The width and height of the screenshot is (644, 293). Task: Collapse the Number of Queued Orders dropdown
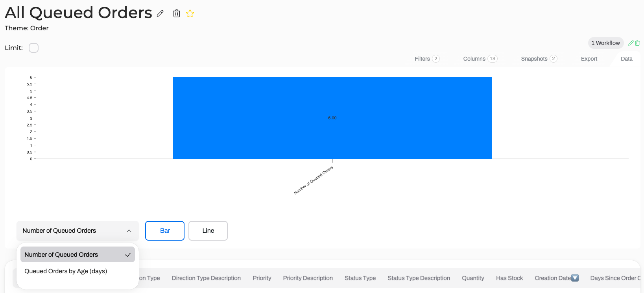pyautogui.click(x=78, y=231)
